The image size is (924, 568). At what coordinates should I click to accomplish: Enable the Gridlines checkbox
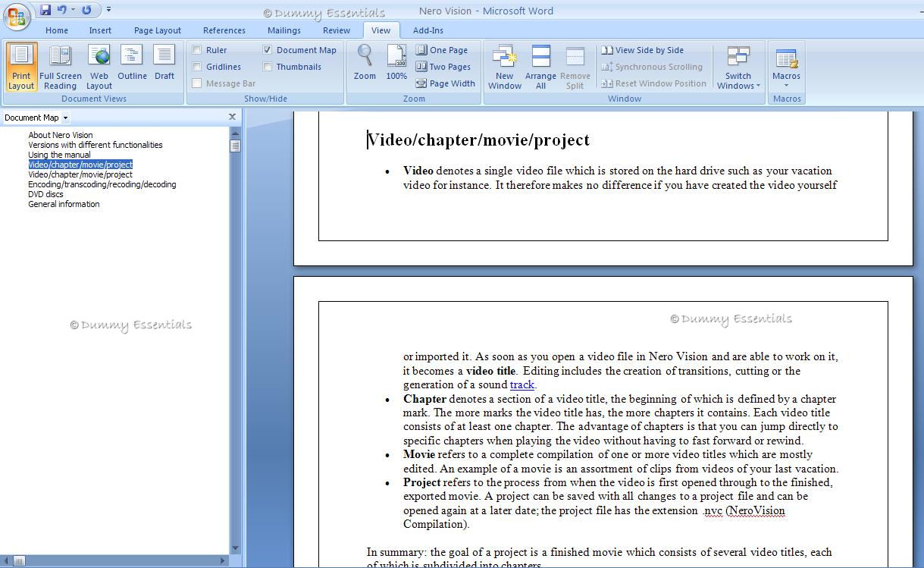tap(197, 67)
